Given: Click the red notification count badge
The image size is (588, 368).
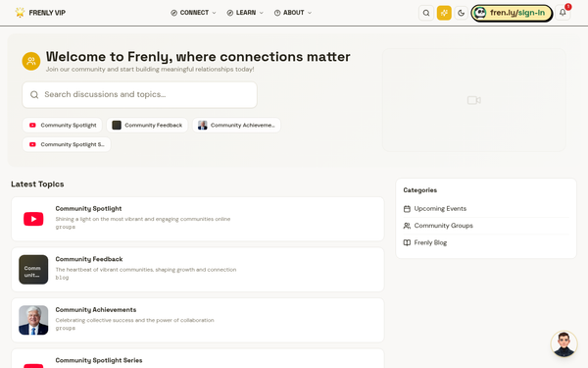Looking at the screenshot, I should point(568,7).
